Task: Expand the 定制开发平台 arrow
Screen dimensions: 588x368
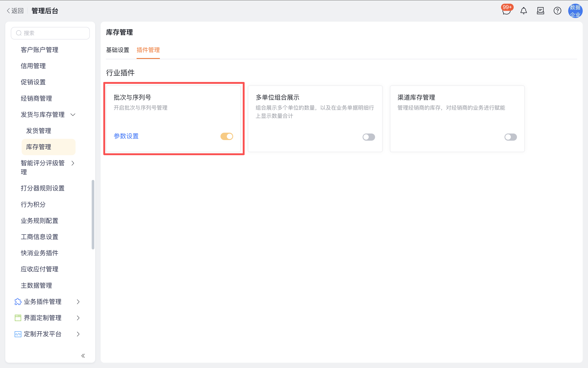Action: tap(78, 334)
